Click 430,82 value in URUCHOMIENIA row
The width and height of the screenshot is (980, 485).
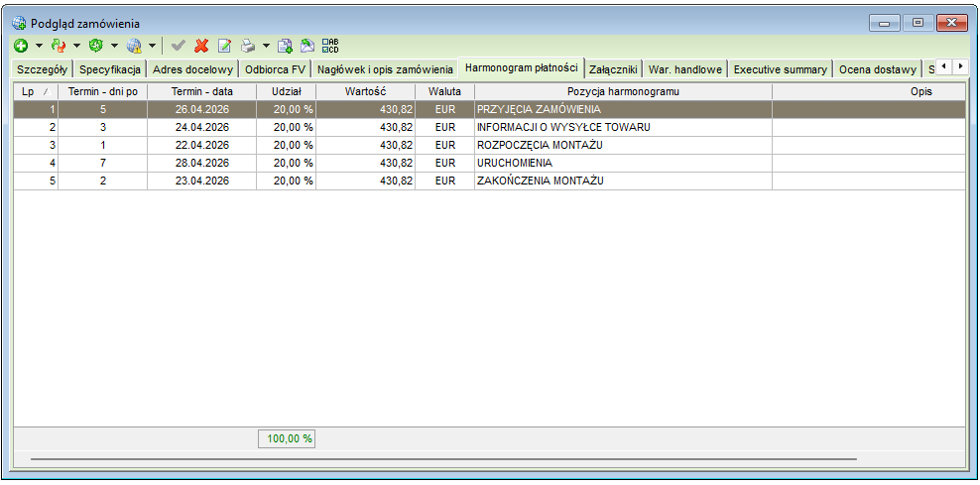(x=366, y=163)
